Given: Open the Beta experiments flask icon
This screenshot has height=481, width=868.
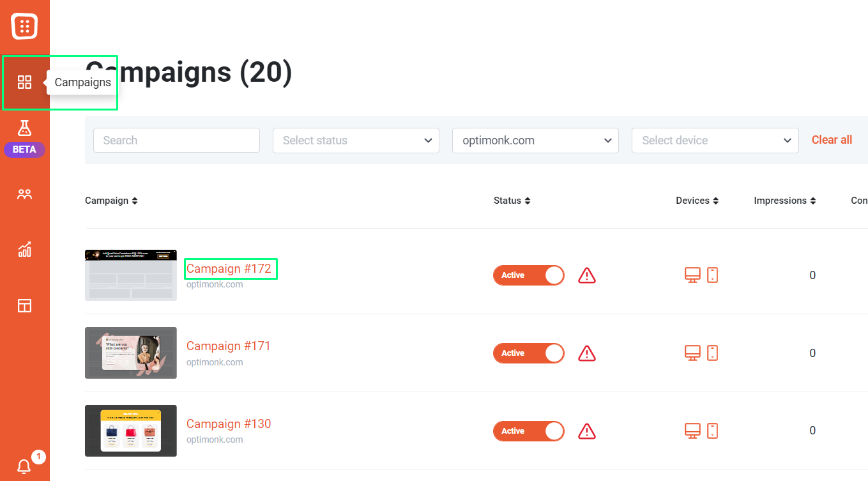Looking at the screenshot, I should (24, 128).
